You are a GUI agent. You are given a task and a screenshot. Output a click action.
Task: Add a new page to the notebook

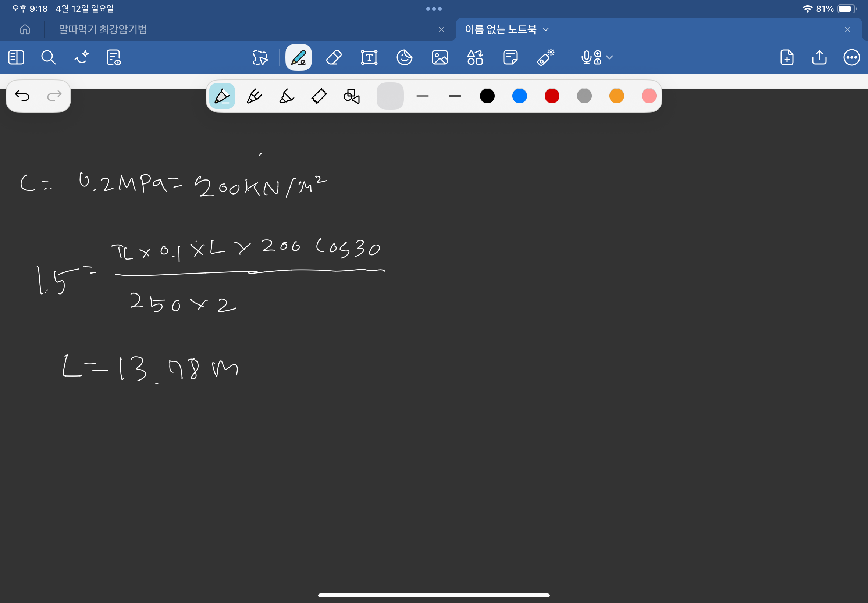tap(787, 58)
